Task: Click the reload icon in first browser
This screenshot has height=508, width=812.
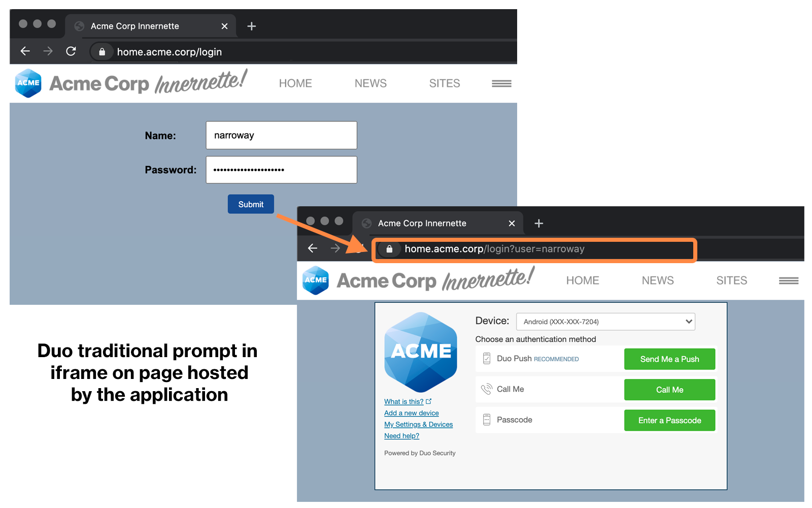Action: 71,51
